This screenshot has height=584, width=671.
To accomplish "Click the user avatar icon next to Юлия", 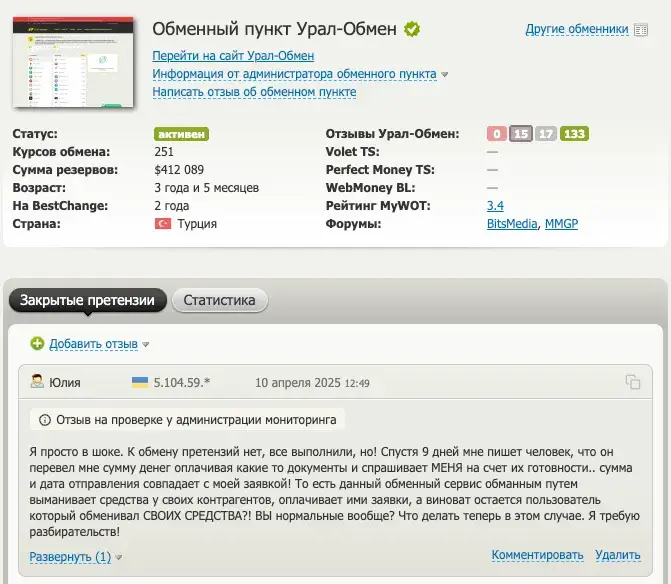I will coord(37,382).
